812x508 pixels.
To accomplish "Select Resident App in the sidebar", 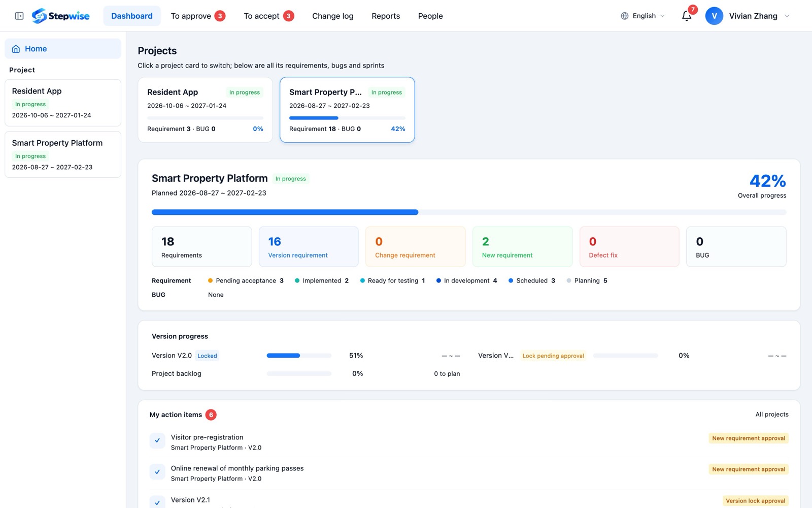I will (x=63, y=103).
